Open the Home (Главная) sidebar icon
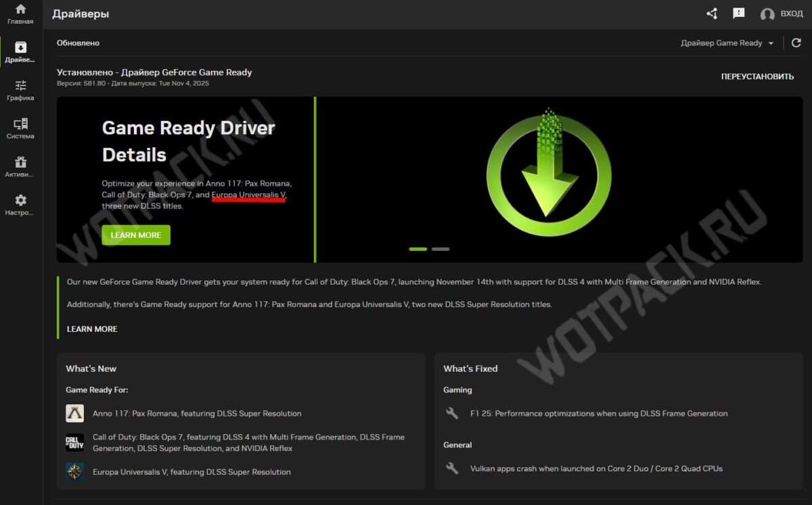 pos(20,9)
